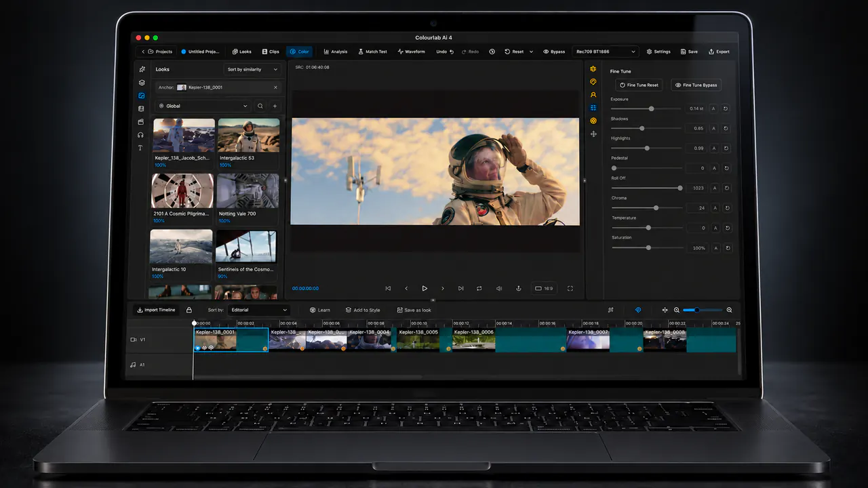Click the Exposure slider handle
868x488 pixels.
pyautogui.click(x=652, y=108)
